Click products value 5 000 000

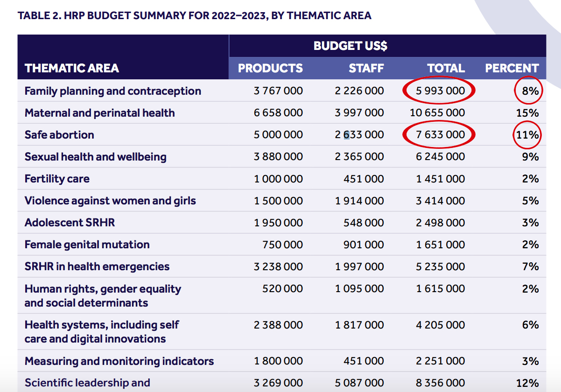tap(278, 135)
